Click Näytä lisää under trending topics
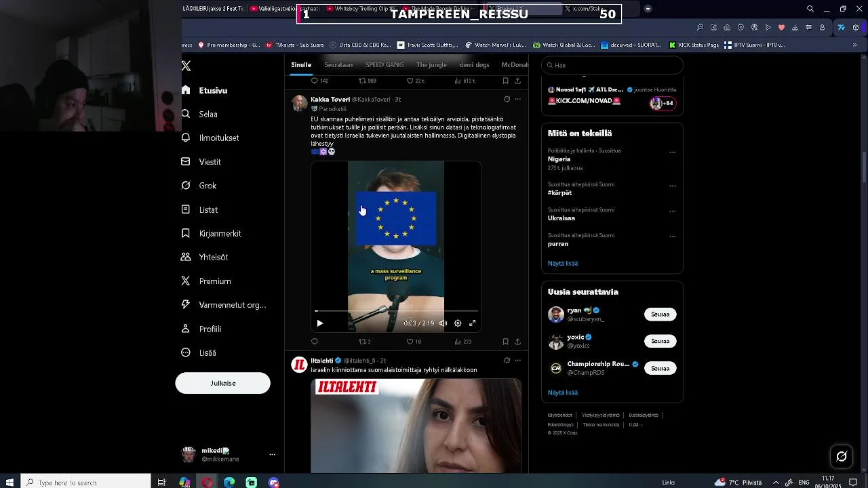 pyautogui.click(x=563, y=263)
